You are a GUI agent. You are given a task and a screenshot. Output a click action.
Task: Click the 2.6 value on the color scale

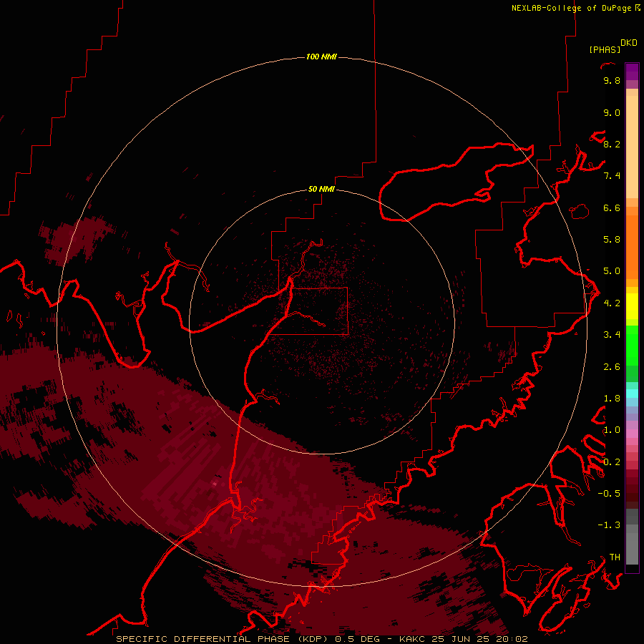point(612,367)
